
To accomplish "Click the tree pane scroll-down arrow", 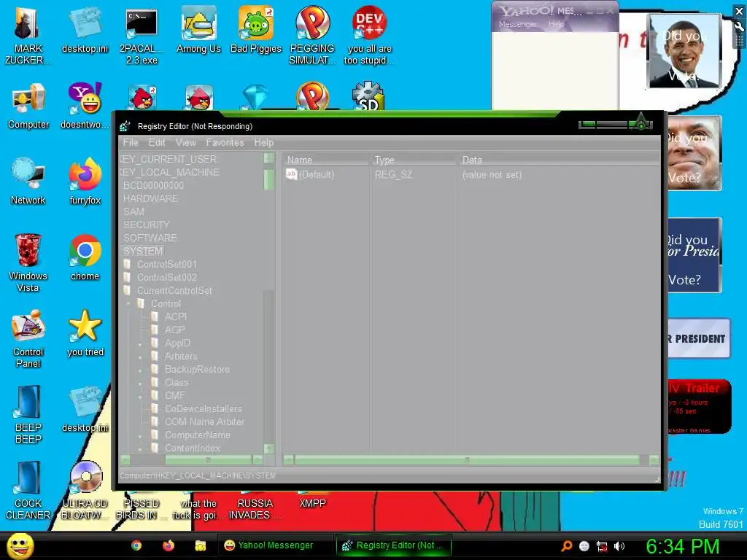I will tap(268, 448).
